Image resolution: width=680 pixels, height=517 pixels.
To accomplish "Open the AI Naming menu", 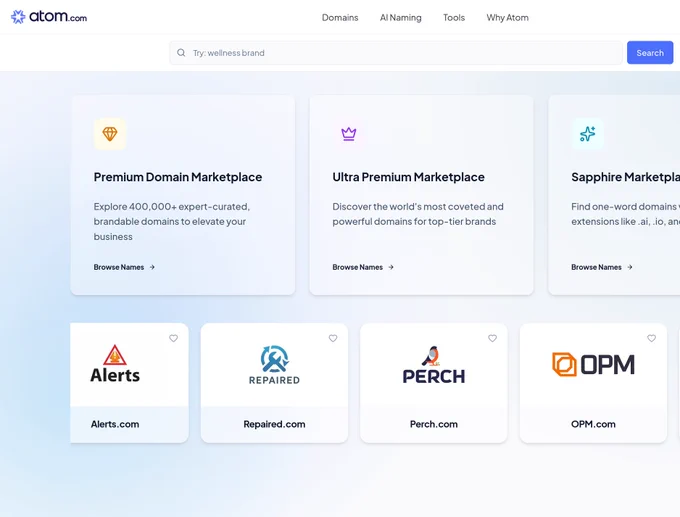I will (x=401, y=18).
